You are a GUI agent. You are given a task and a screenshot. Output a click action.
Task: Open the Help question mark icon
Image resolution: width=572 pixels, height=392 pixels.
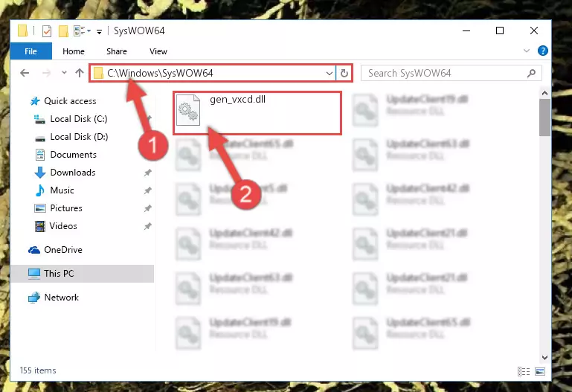click(543, 51)
